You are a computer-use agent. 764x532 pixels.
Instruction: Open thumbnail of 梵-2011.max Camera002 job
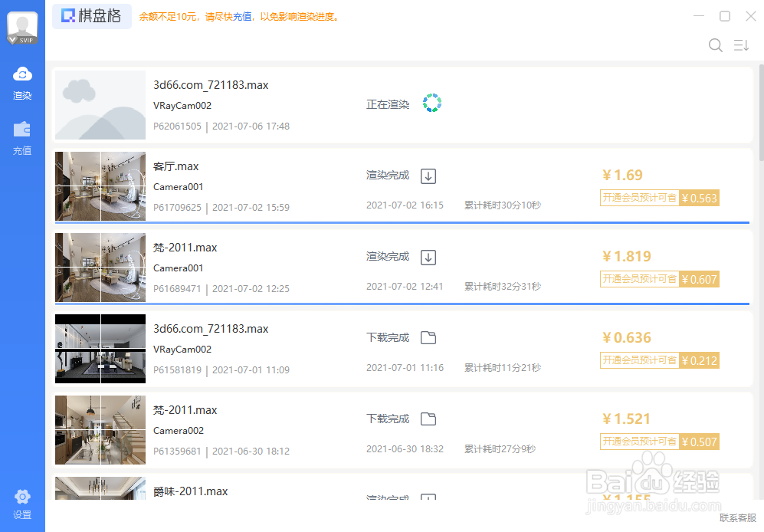[100, 430]
